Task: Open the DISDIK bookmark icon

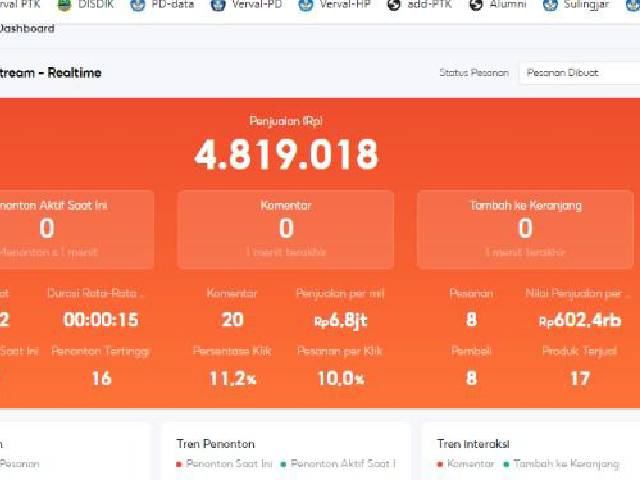Action: [x=64, y=5]
